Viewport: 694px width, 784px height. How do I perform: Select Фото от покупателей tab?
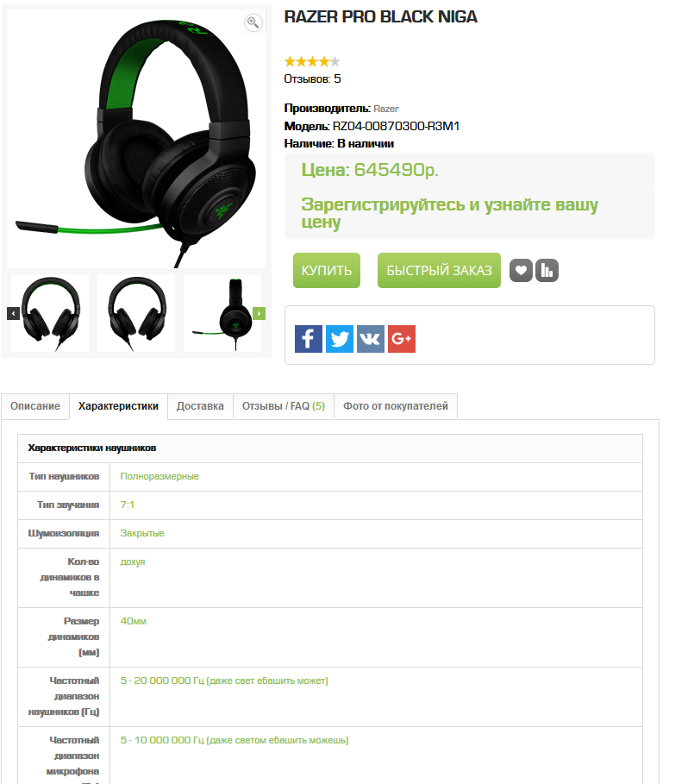(395, 406)
